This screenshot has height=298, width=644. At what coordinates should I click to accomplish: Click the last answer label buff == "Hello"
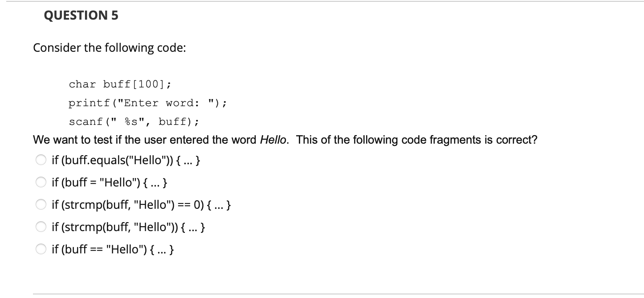[113, 249]
